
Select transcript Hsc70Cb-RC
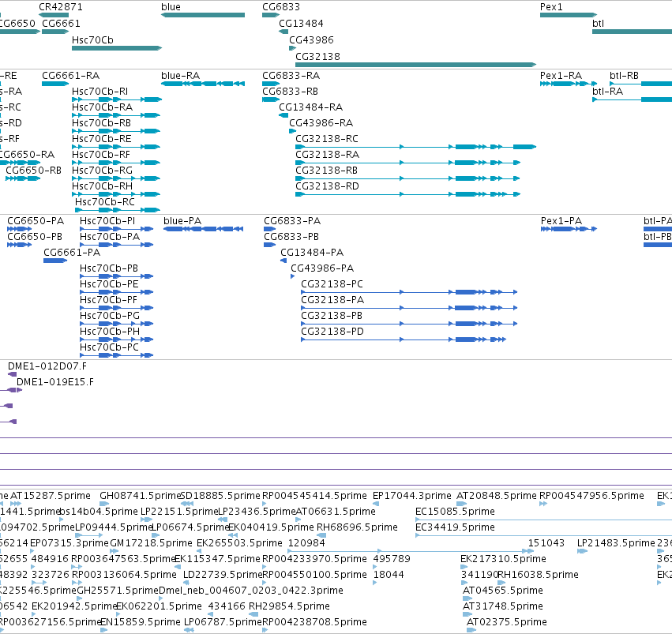click(x=118, y=210)
